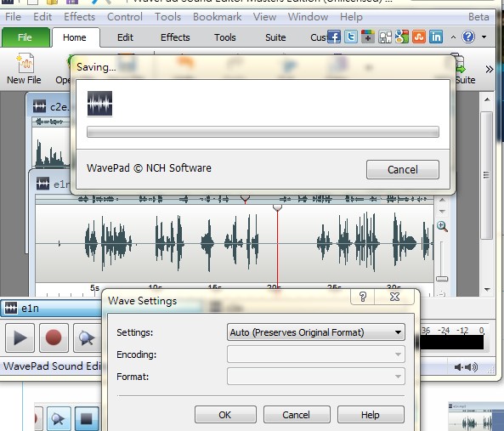Screen dimensions: 504x431
Task: Click the Wave Settings question mark
Action: 363,297
